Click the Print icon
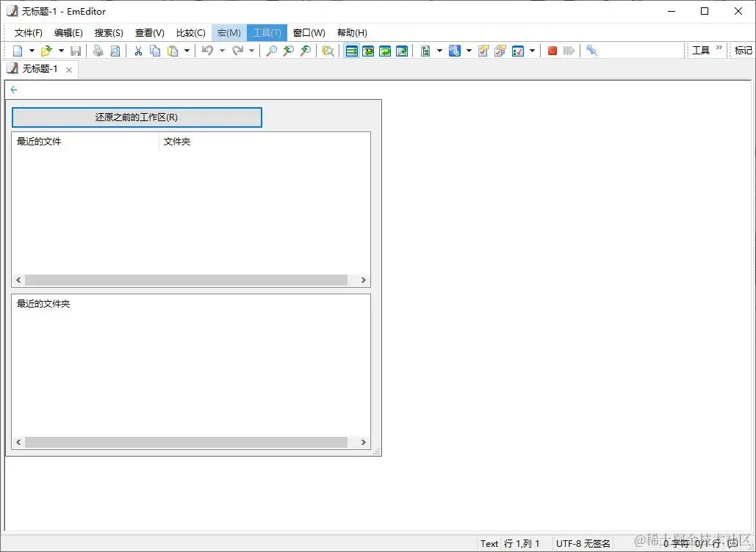This screenshot has width=756, height=552. [98, 51]
